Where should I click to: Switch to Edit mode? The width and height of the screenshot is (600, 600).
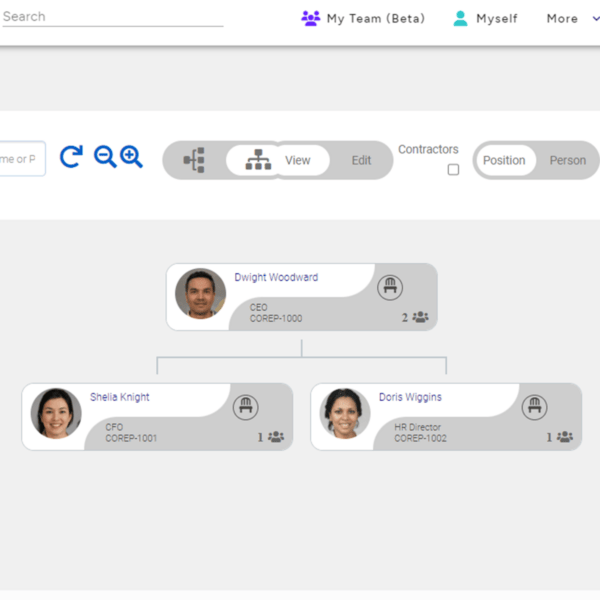point(361,160)
